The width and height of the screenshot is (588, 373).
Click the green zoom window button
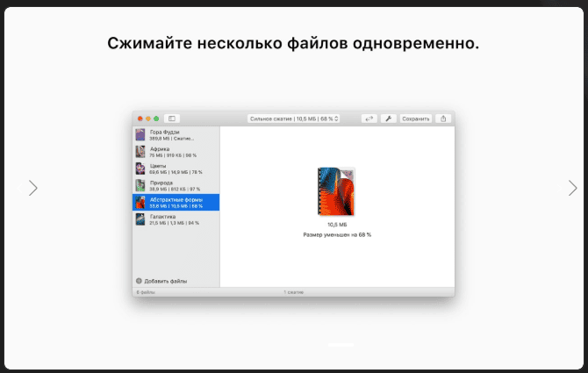tap(156, 118)
